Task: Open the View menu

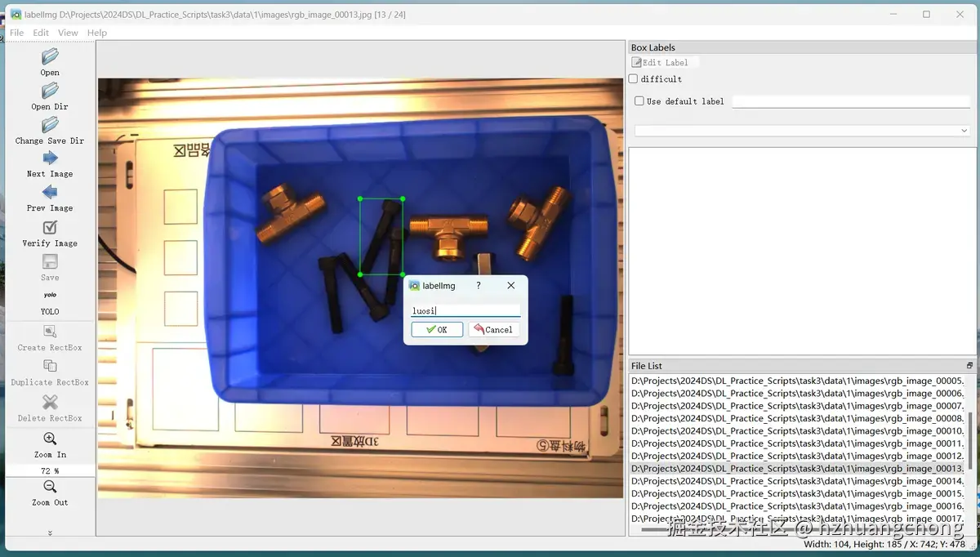Action: 68,33
